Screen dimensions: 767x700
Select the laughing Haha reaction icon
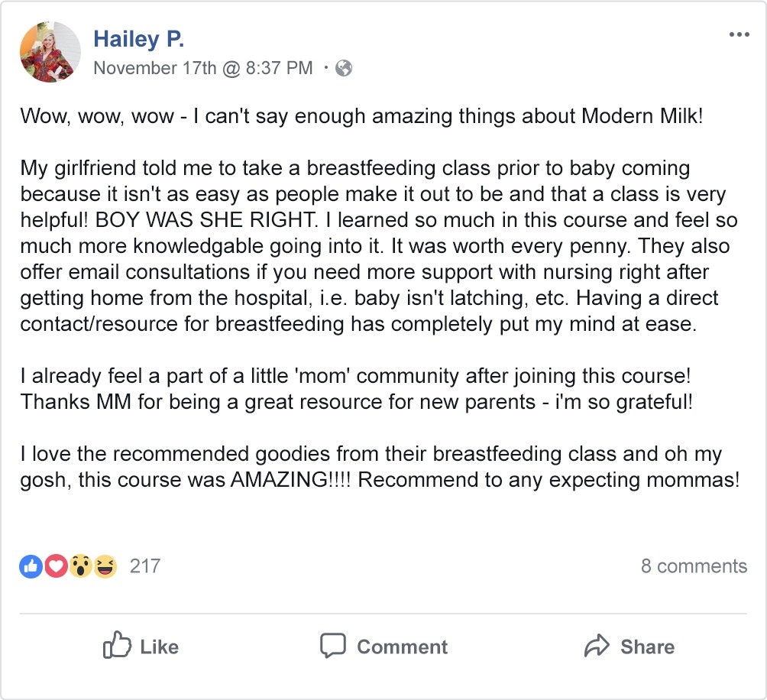(105, 566)
